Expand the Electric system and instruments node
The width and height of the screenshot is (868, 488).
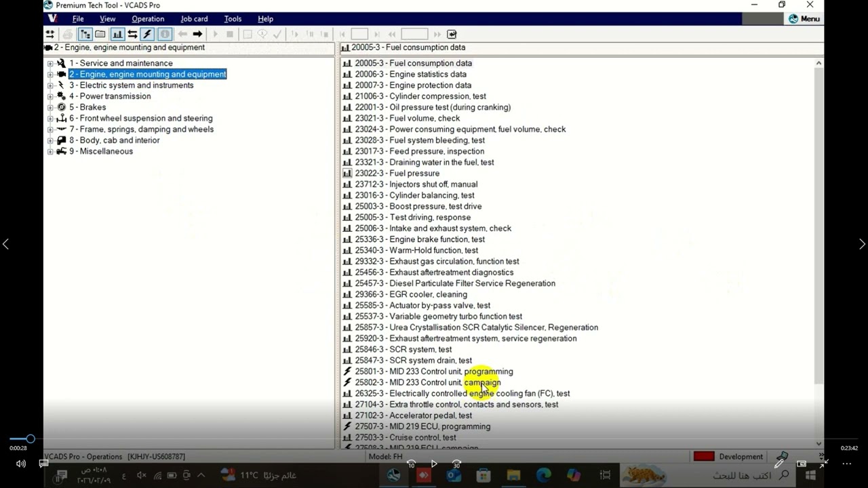50,85
